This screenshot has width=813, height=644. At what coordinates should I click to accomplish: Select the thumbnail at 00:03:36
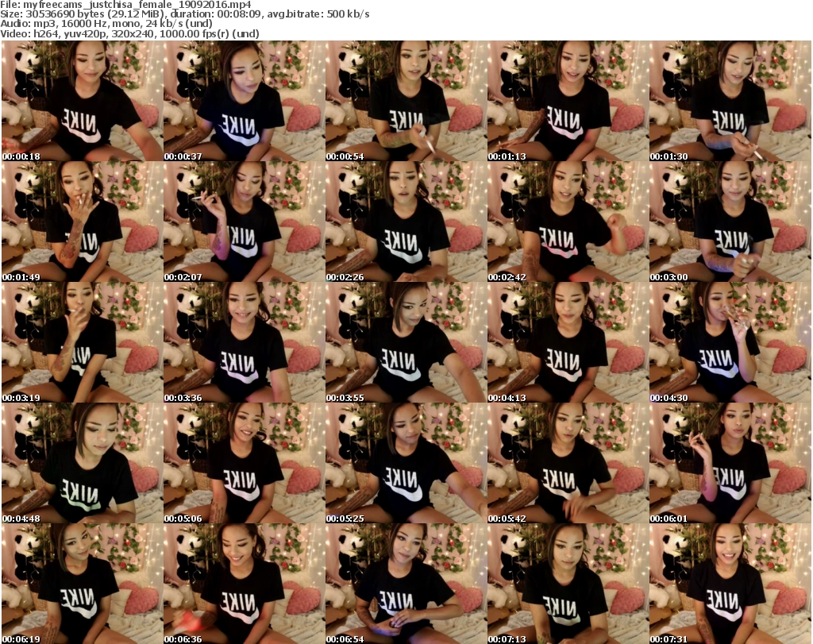point(245,343)
